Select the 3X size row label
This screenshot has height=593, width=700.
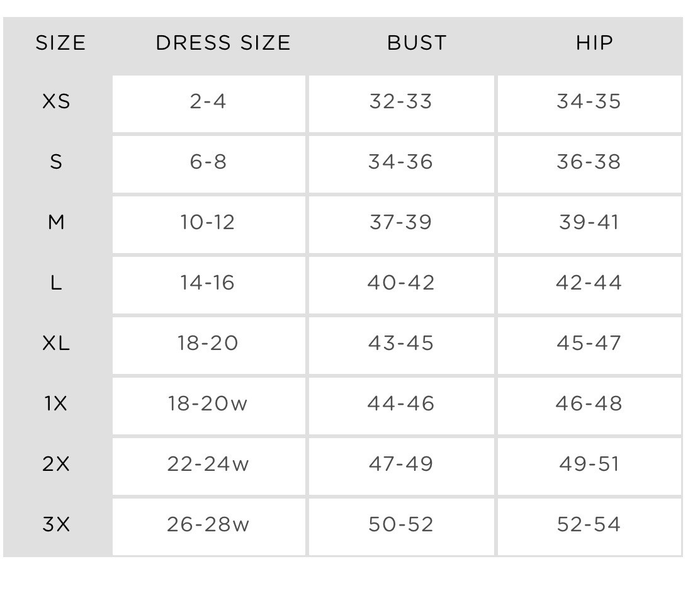tap(56, 524)
